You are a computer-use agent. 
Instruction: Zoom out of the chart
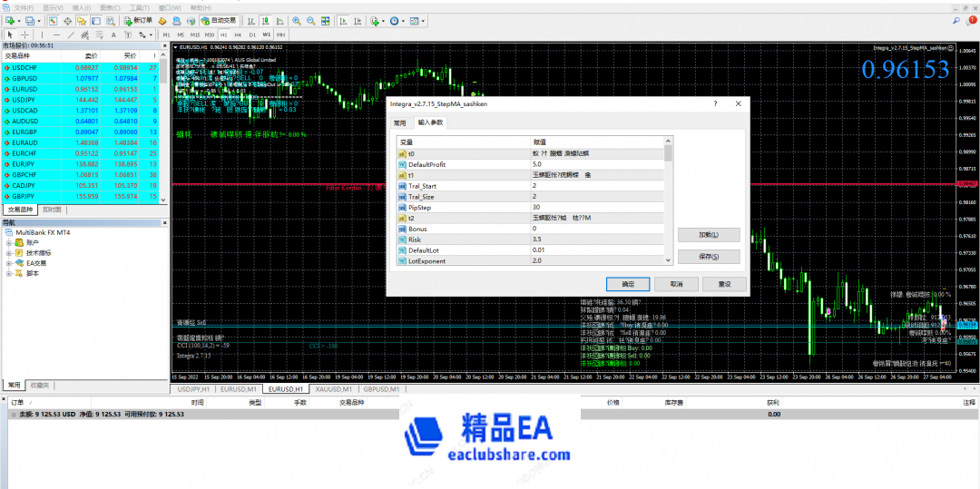(x=310, y=21)
